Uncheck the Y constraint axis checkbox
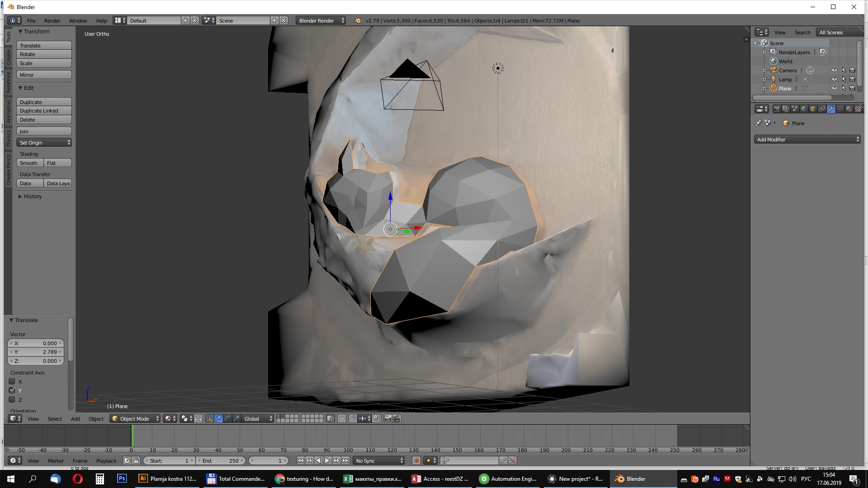This screenshot has height=488, width=868. click(12, 390)
